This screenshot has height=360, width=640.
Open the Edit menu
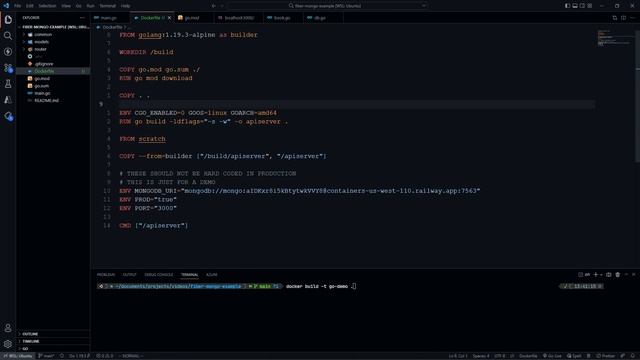tap(30, 6)
